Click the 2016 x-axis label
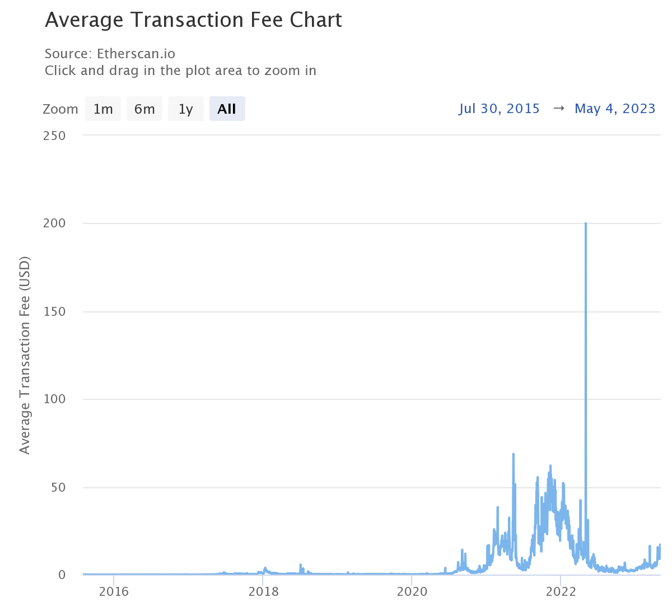Screen dimensions: 672x616 pos(114,592)
